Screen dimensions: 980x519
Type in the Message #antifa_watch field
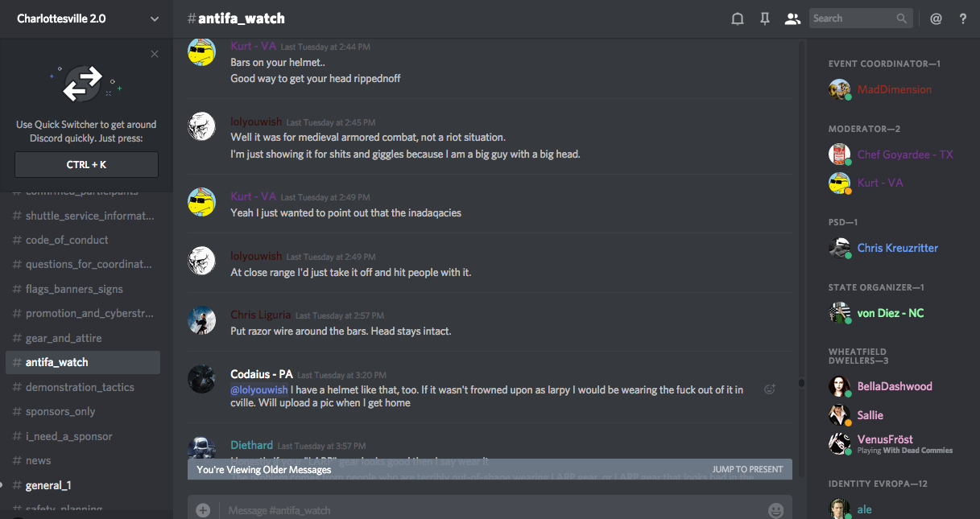point(483,510)
